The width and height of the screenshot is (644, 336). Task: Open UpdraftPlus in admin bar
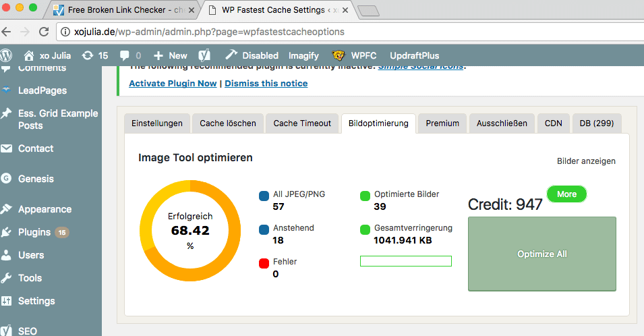pos(415,55)
